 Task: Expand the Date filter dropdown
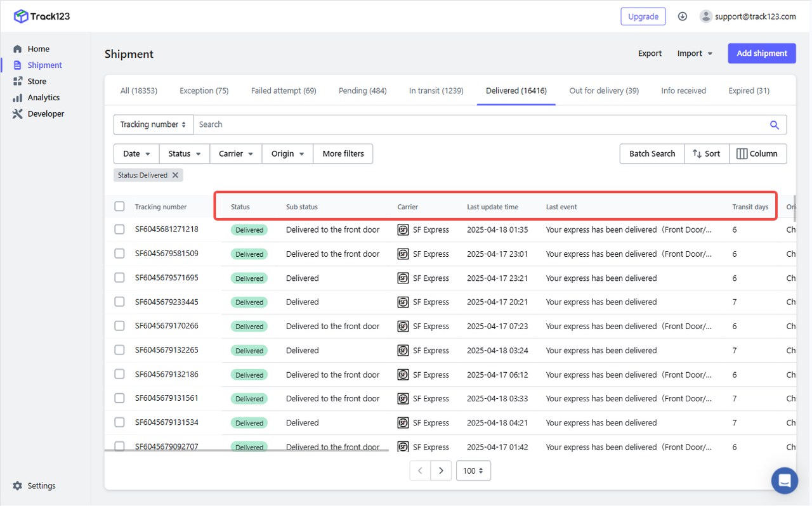tap(136, 153)
